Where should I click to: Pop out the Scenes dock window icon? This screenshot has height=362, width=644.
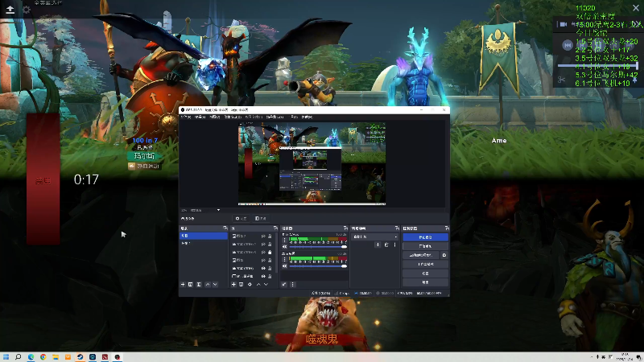pyautogui.click(x=225, y=228)
